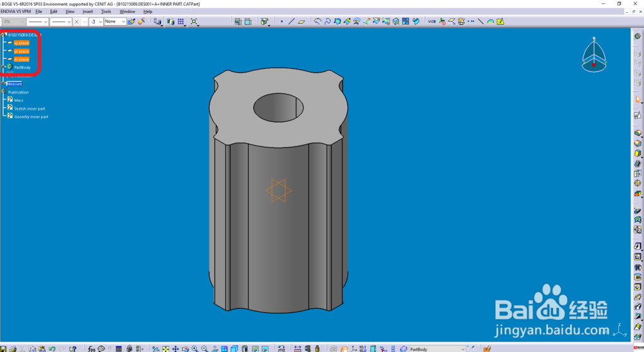644x352 pixels.
Task: Click the Zoom Out magnifier icon
Action: click(x=205, y=349)
